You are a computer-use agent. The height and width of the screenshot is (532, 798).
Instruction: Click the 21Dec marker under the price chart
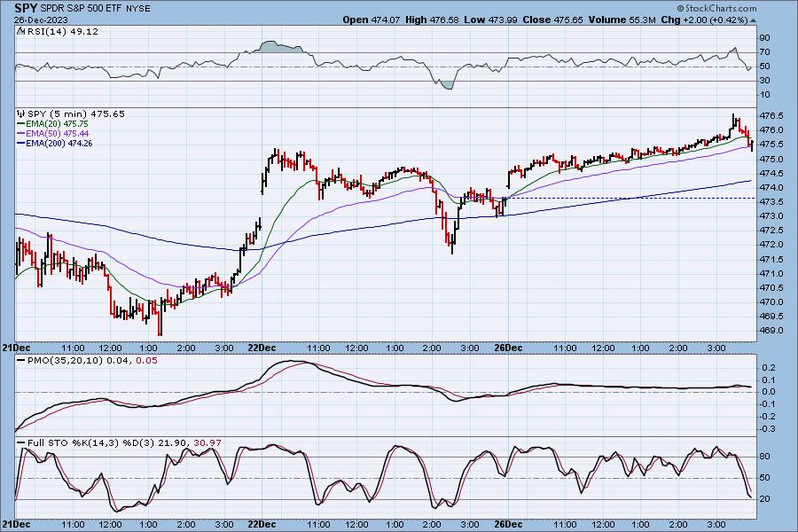16,348
